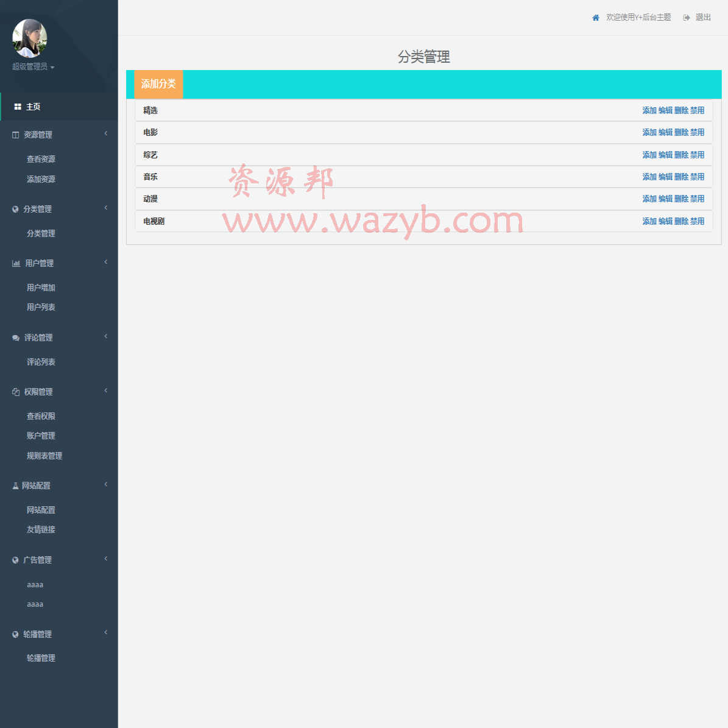Click the logout icon next to 退出
This screenshot has height=728, width=728.
pos(687,18)
